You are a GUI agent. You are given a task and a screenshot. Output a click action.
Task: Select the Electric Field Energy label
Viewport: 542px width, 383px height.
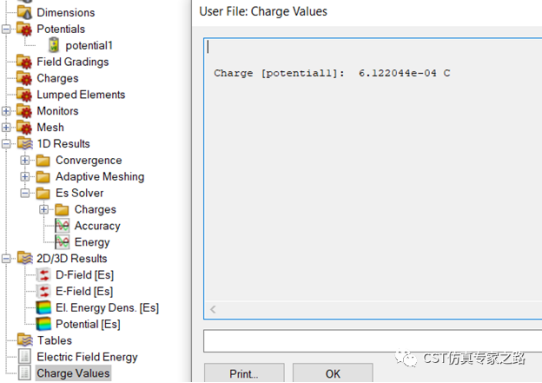[x=87, y=357]
